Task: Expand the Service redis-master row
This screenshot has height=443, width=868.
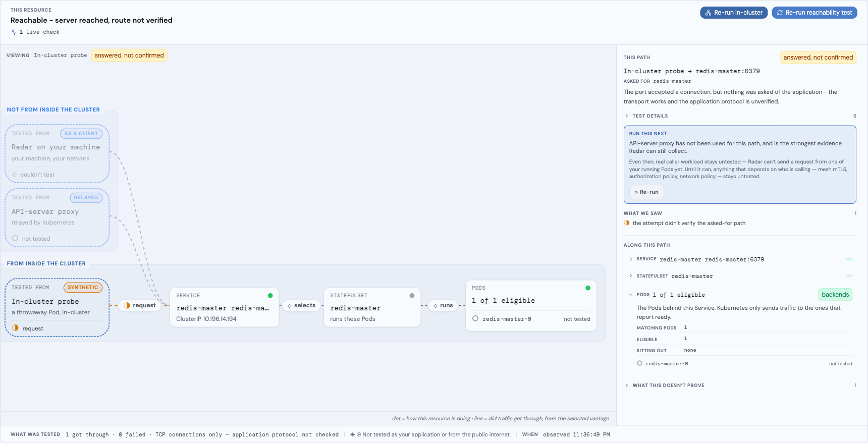Action: pos(740,259)
